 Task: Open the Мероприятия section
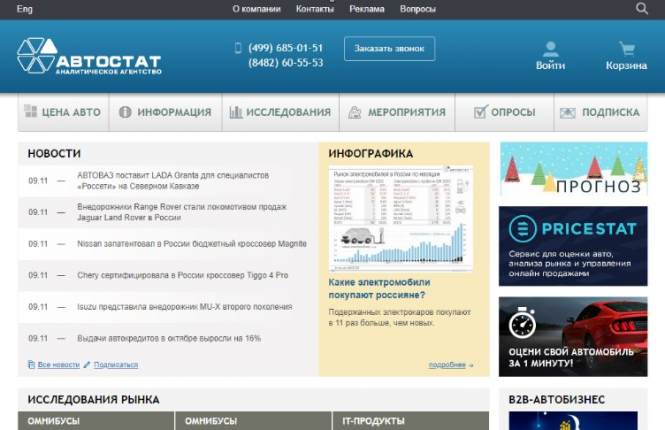(x=397, y=113)
